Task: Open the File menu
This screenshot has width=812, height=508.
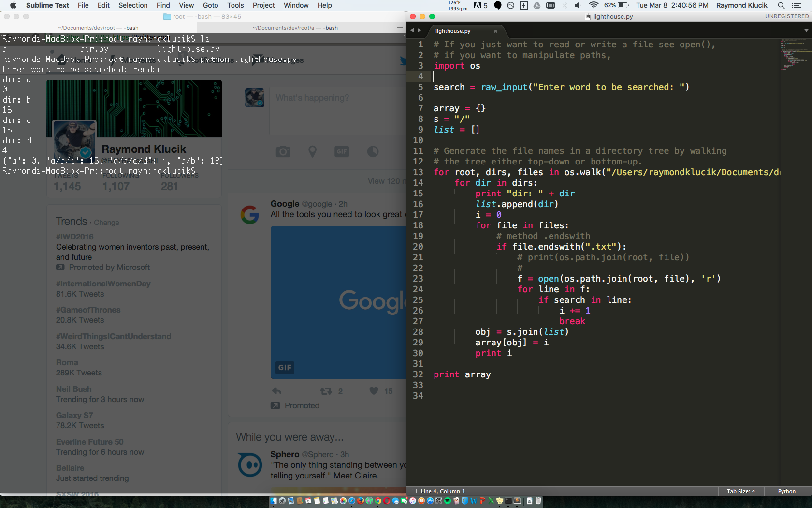Action: click(83, 5)
